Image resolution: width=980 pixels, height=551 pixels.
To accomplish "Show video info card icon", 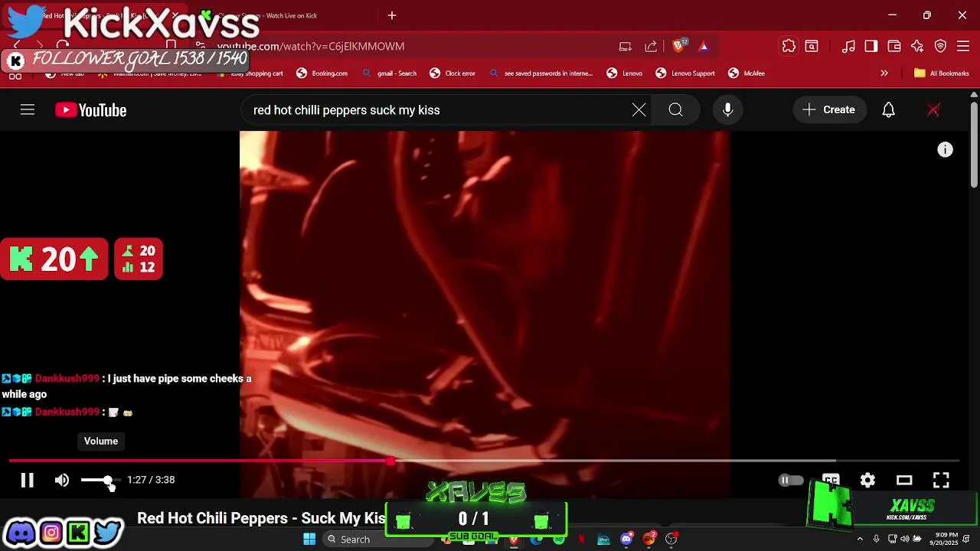I will pos(946,150).
